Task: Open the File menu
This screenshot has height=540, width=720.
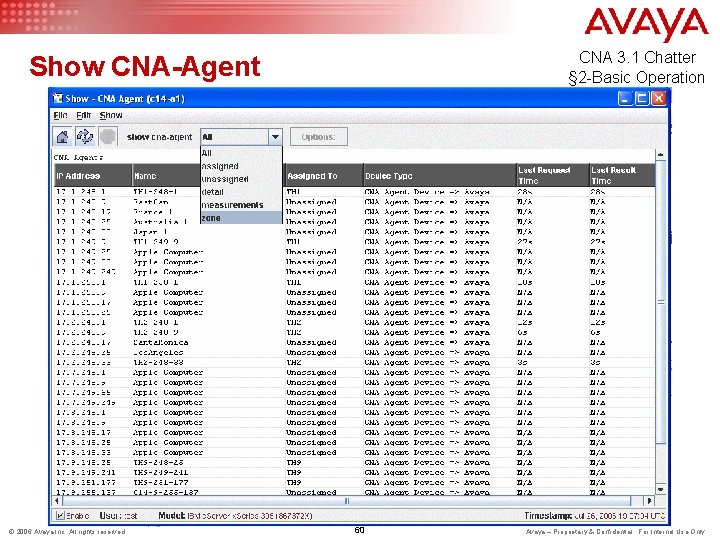Action: point(60,115)
